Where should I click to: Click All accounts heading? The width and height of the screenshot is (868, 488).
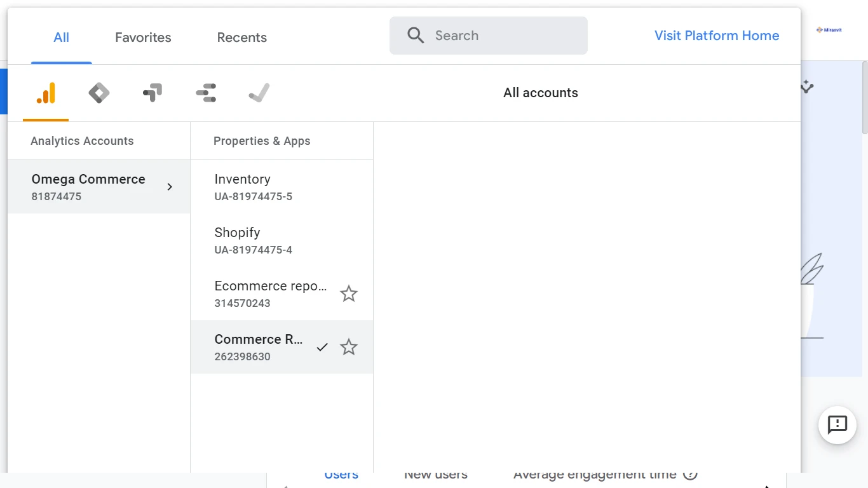(x=540, y=93)
